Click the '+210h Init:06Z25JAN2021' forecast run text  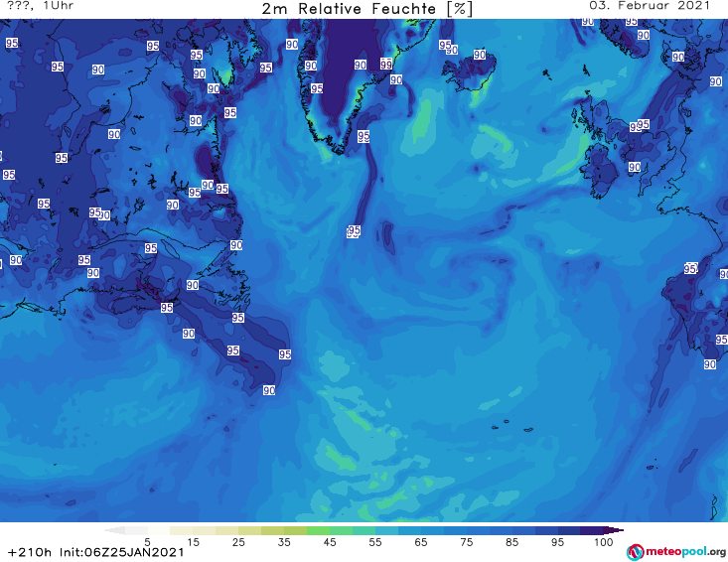pos(96,552)
